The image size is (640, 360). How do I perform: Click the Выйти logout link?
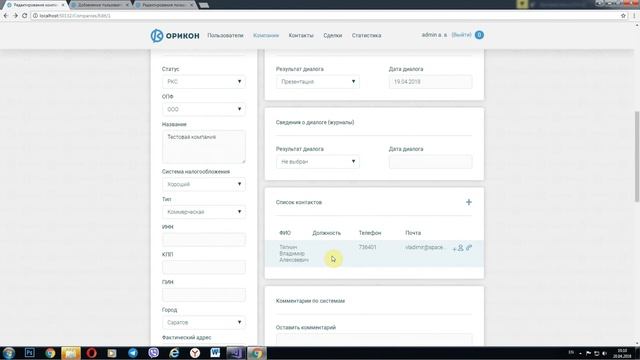pyautogui.click(x=462, y=35)
